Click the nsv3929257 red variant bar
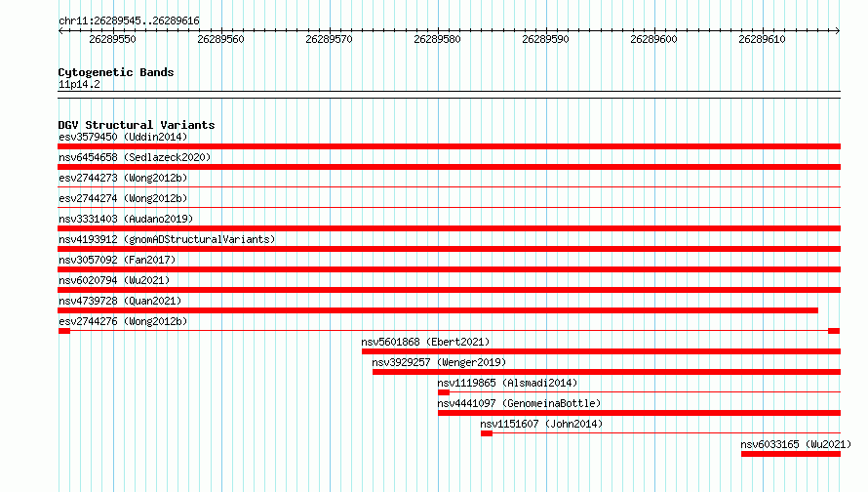Viewport: 868px width, 492px height. (607, 372)
